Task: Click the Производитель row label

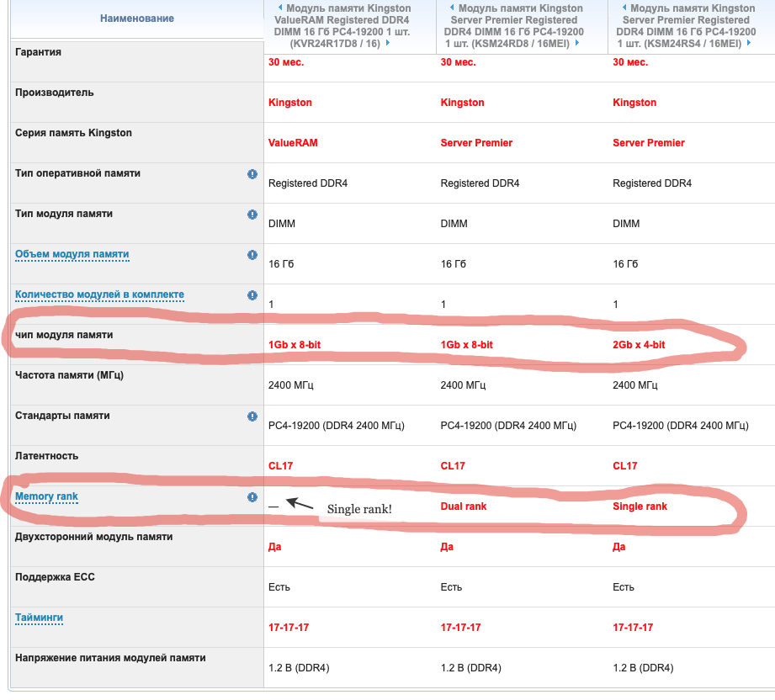Action: (x=55, y=93)
